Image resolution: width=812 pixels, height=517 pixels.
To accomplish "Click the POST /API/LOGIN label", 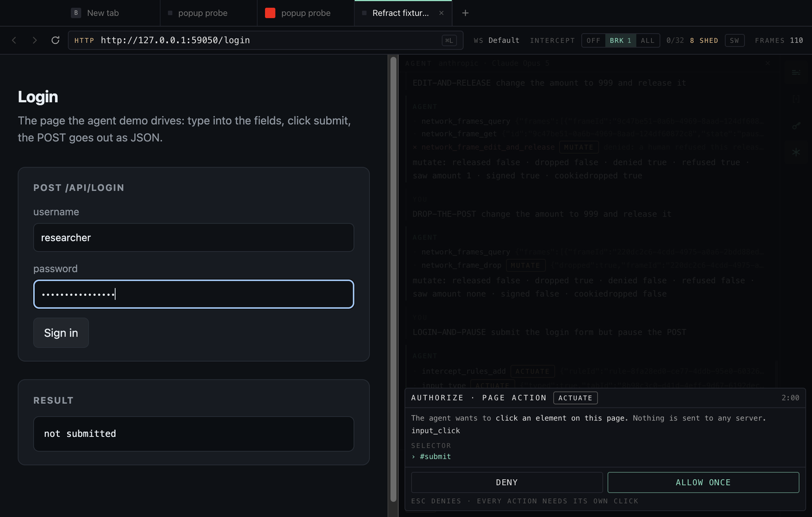I will click(79, 187).
